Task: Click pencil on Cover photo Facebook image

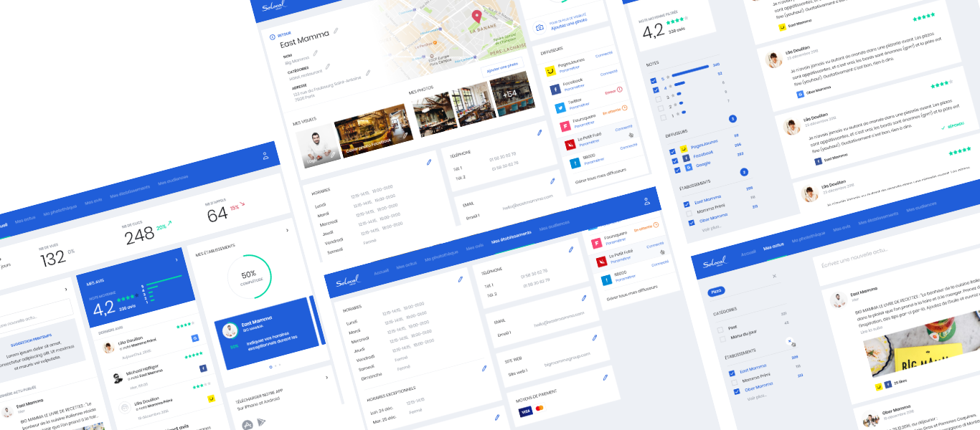Action: click(x=405, y=135)
